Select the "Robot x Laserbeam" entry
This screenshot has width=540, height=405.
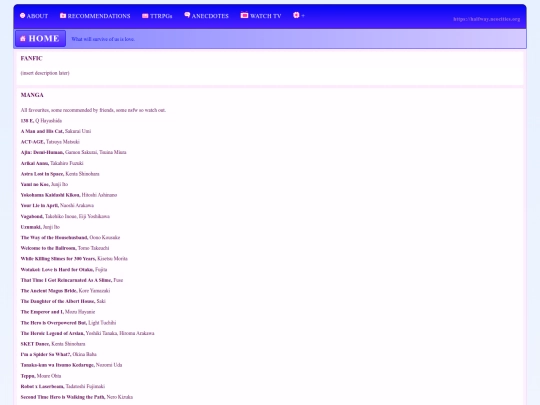(63, 386)
